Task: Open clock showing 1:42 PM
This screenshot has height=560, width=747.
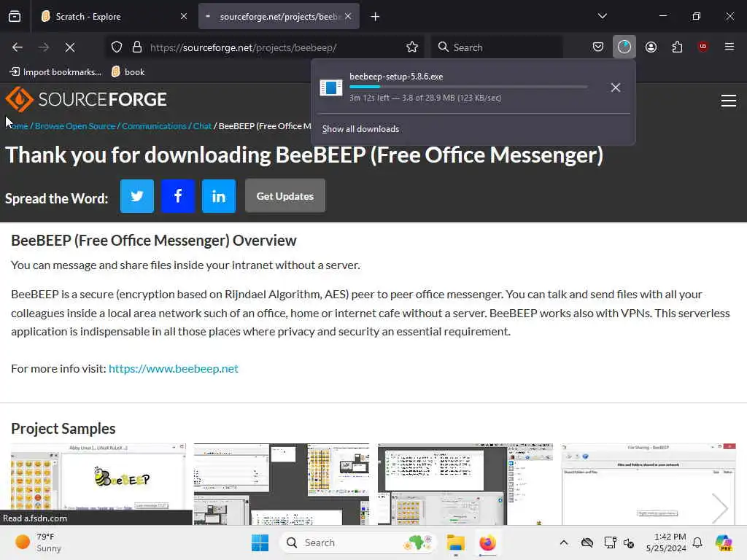Action: coord(666,542)
